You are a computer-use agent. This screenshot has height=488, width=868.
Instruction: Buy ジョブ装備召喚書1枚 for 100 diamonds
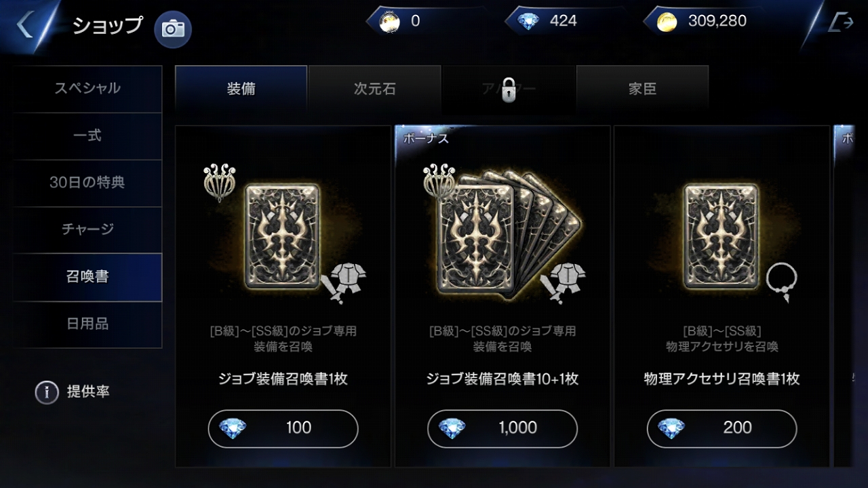pyautogui.click(x=283, y=428)
